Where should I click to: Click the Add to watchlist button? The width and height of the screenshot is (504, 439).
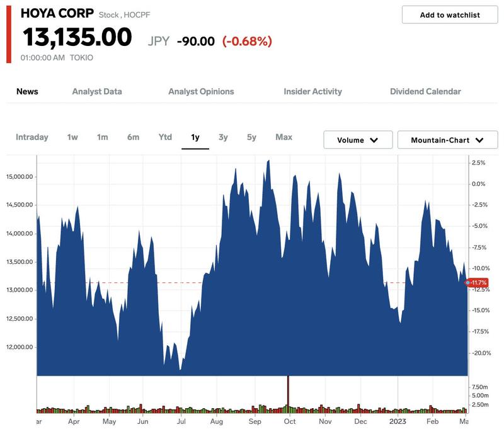click(x=449, y=14)
